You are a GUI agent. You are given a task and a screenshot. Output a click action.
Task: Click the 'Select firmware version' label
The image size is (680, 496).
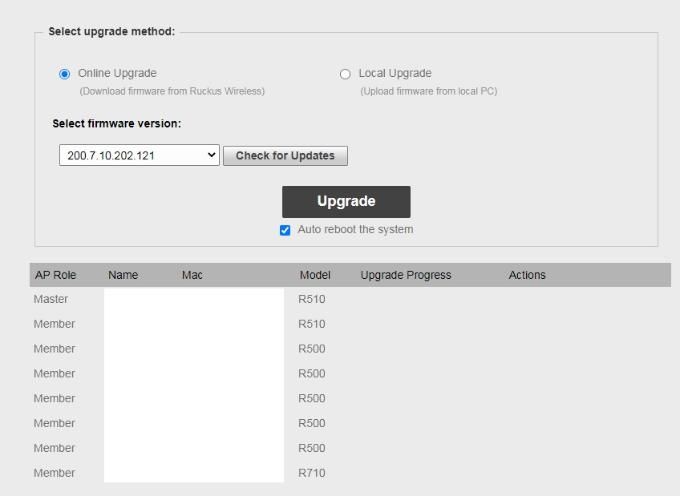tap(116, 124)
